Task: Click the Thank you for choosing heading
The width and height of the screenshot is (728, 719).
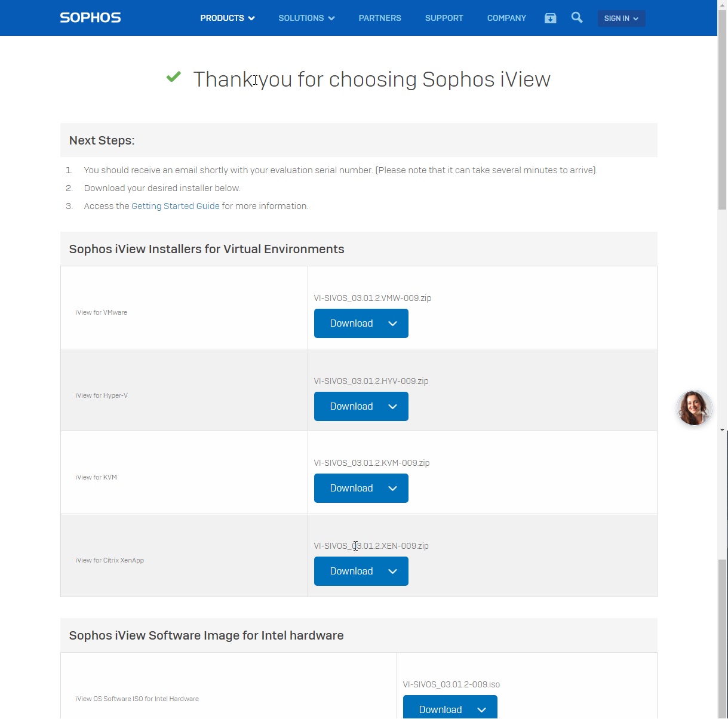Action: coord(371,79)
